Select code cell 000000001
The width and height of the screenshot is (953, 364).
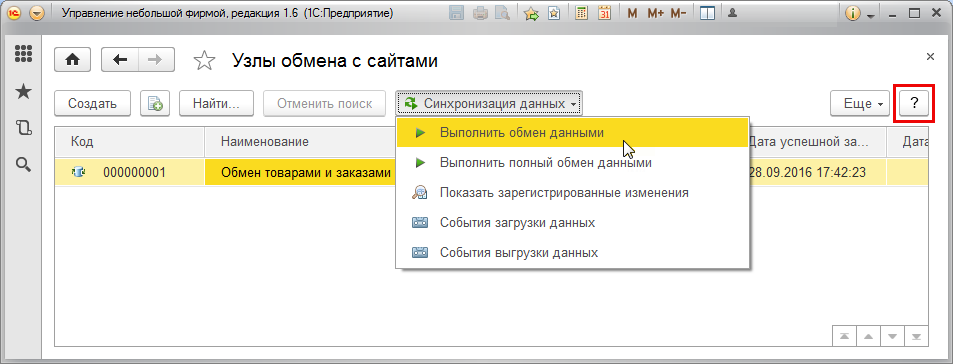pyautogui.click(x=130, y=173)
